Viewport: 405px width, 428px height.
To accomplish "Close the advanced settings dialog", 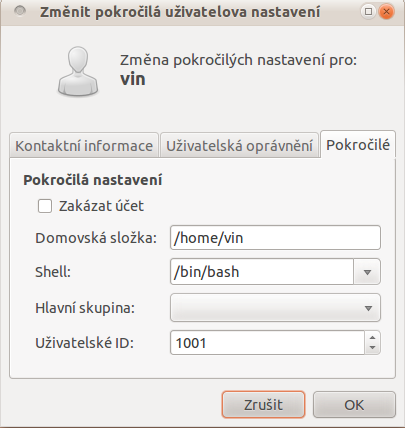I will (387, 12).
